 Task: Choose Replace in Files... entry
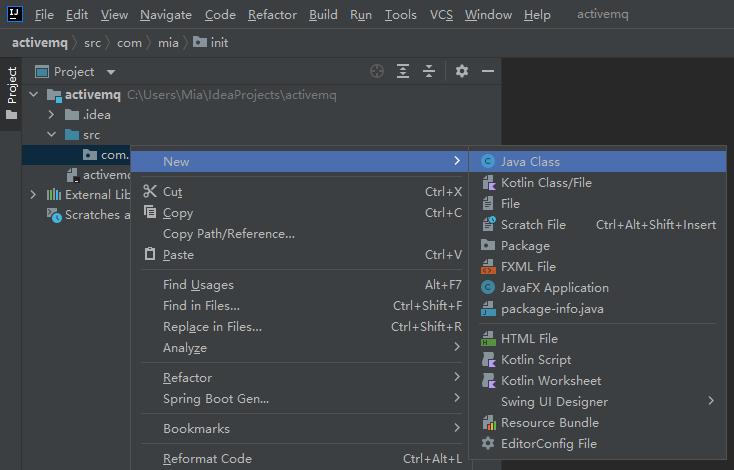pyautogui.click(x=301, y=327)
